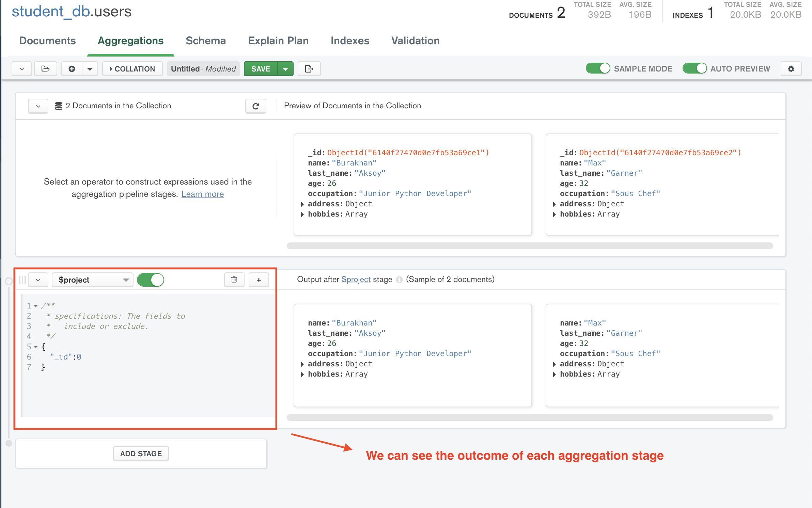Open a saved pipeline using the folder icon
The width and height of the screenshot is (812, 508).
pos(45,68)
